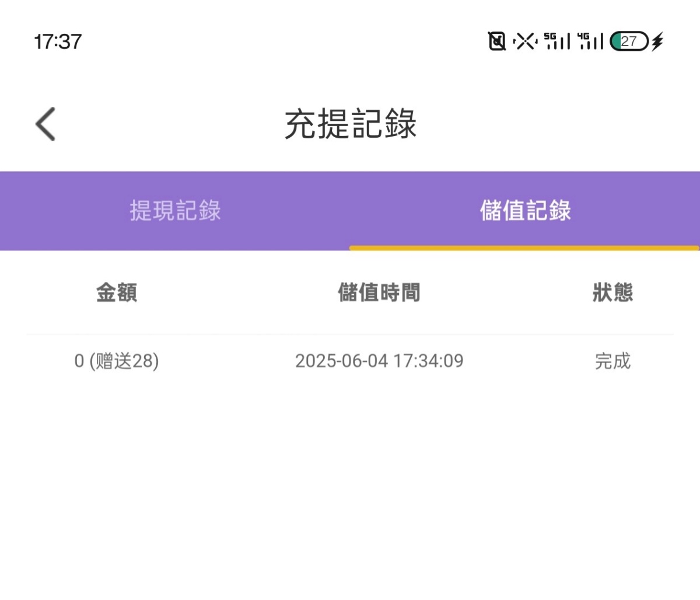Screen dimensions: 700x600
Task: Tap the yellow active-tab underline indicator
Action: click(x=524, y=248)
